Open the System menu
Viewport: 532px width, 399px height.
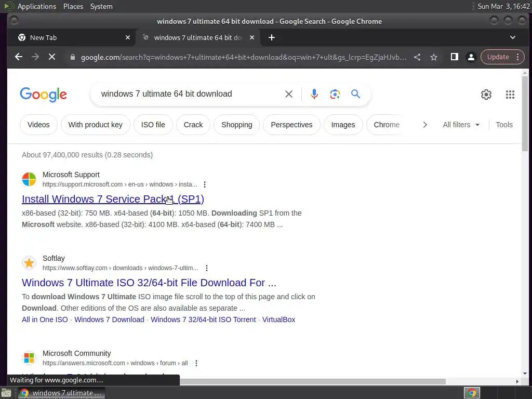tap(101, 6)
